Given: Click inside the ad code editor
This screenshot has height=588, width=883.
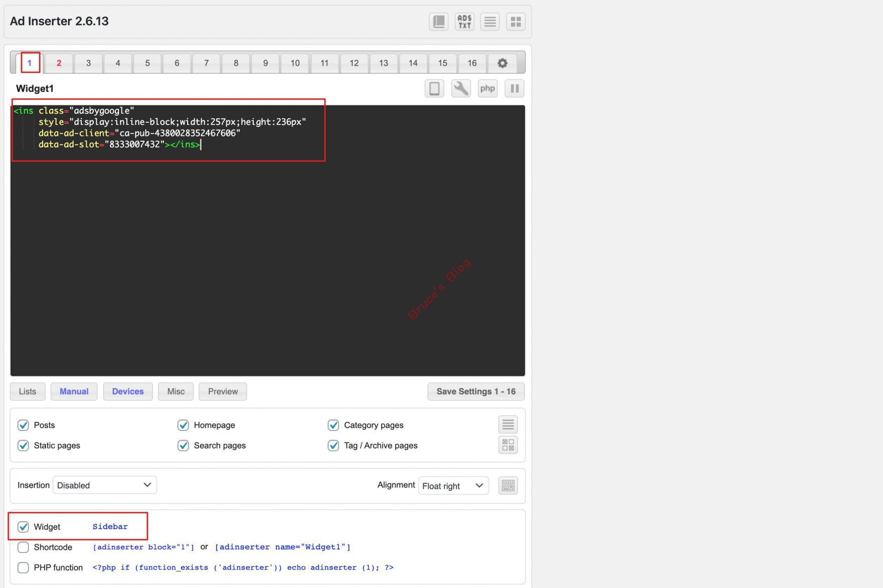Looking at the screenshot, I should (267, 241).
